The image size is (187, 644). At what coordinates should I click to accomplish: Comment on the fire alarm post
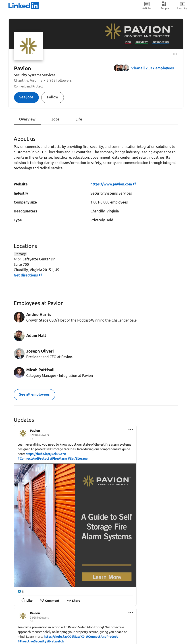pos(50,600)
